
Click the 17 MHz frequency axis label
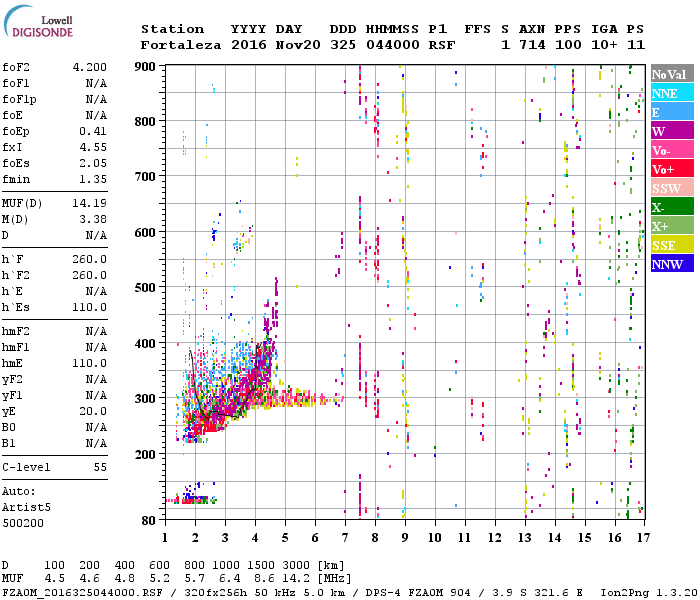point(643,538)
